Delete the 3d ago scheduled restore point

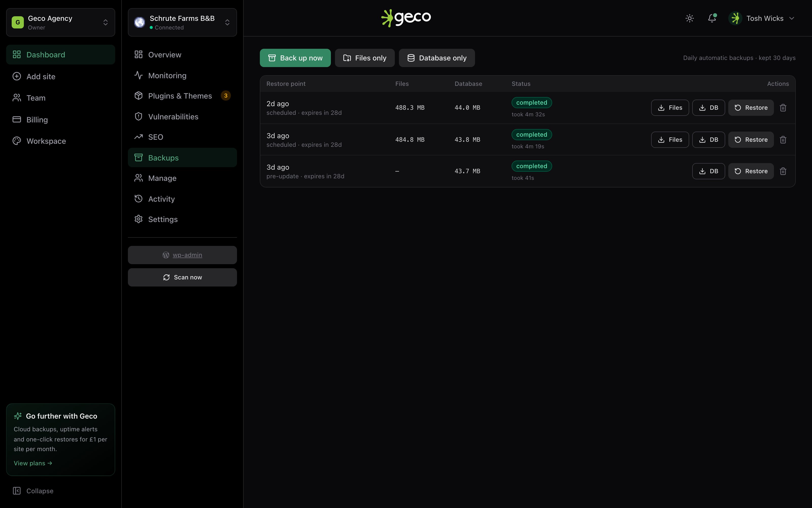click(x=783, y=140)
